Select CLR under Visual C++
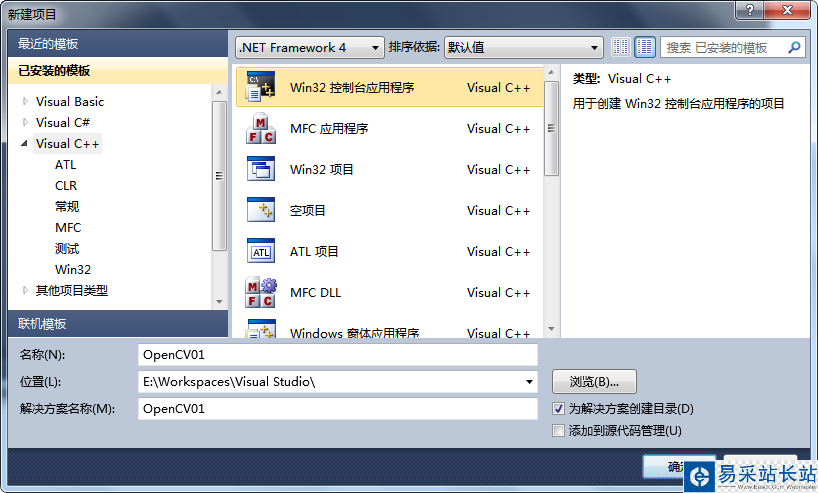Image resolution: width=818 pixels, height=493 pixels. point(66,185)
